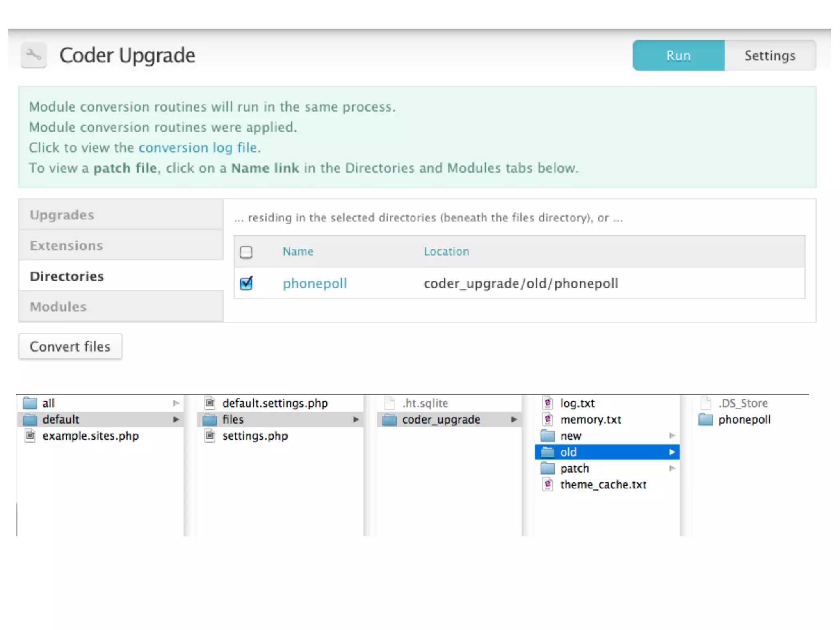The image size is (840, 630).
Task: Click the phonepoll folder icon in Finder
Action: coord(706,420)
